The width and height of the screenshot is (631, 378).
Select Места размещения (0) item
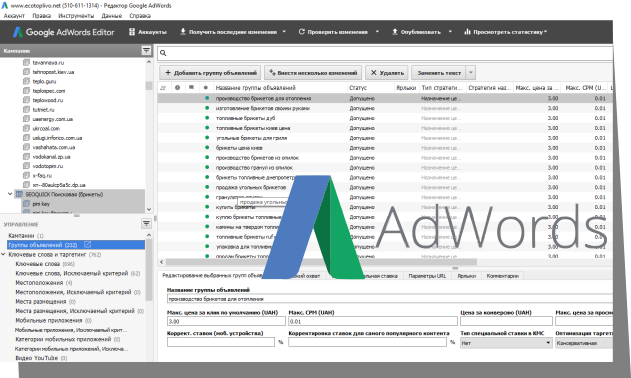pos(45,302)
